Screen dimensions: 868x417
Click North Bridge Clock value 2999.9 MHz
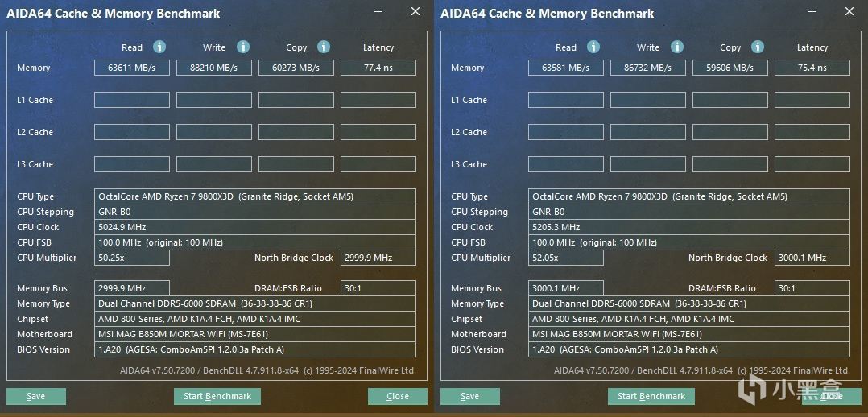pyautogui.click(x=378, y=258)
